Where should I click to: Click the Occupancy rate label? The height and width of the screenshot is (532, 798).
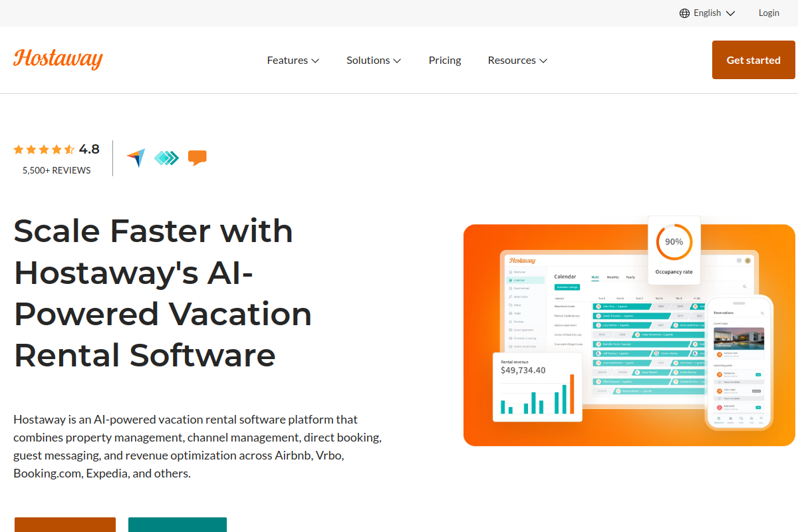(674, 272)
